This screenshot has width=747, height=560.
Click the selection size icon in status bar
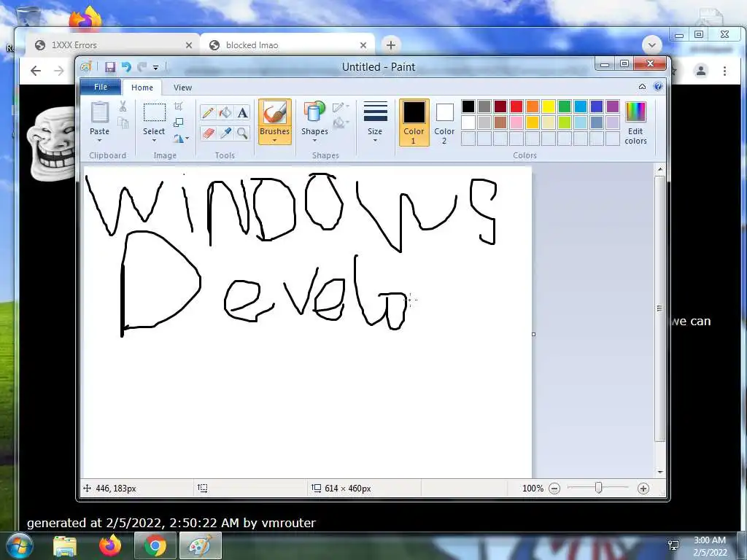pos(203,488)
